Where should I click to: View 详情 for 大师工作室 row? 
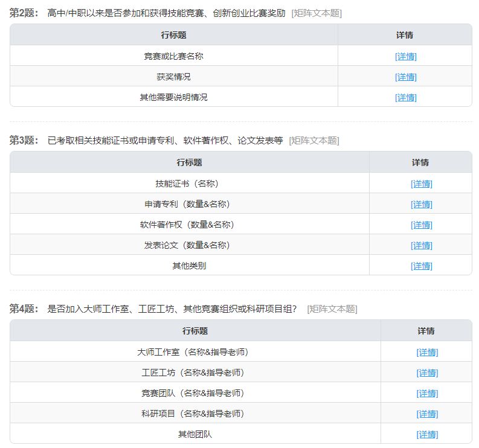pyautogui.click(x=426, y=352)
